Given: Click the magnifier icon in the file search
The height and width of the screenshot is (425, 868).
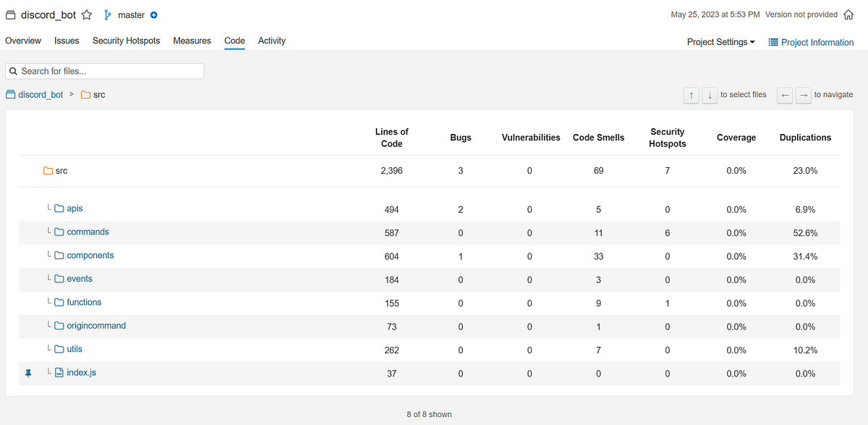Looking at the screenshot, I should [x=13, y=71].
